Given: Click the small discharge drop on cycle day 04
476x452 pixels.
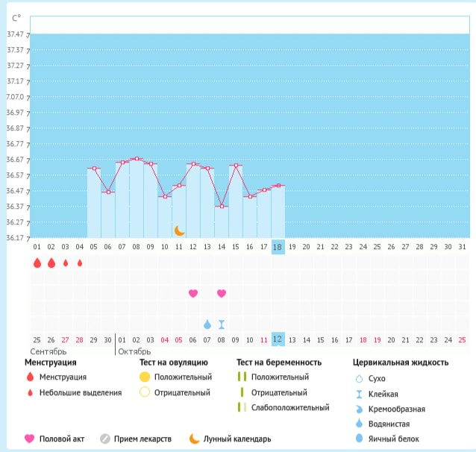Looking at the screenshot, I should [x=80, y=263].
